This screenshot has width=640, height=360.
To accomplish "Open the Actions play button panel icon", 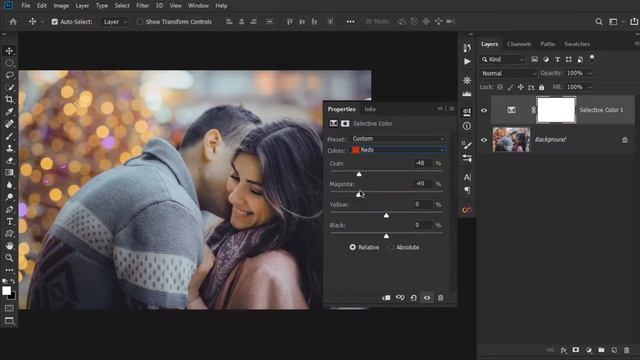I will [467, 61].
